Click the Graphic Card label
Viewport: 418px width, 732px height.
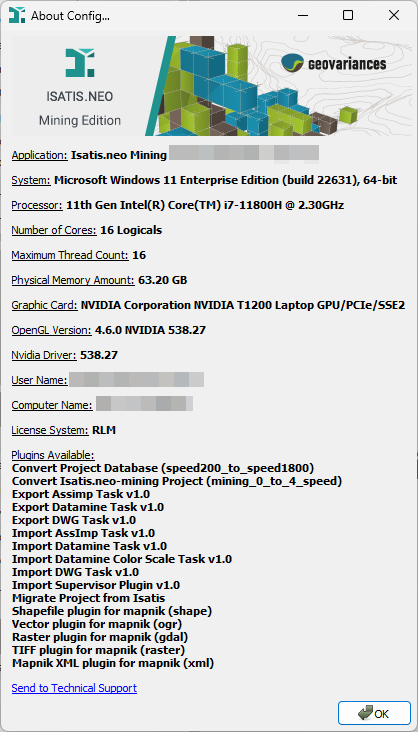click(44, 305)
